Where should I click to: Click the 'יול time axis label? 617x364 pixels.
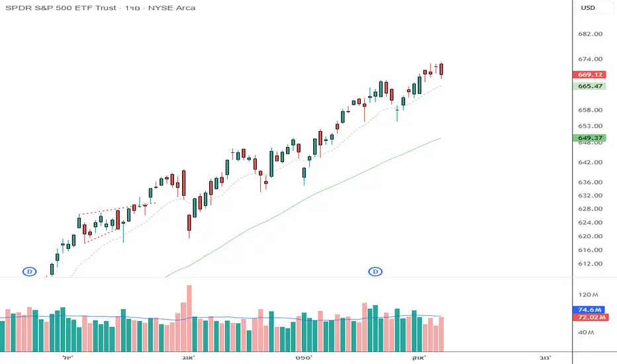pos(68,357)
